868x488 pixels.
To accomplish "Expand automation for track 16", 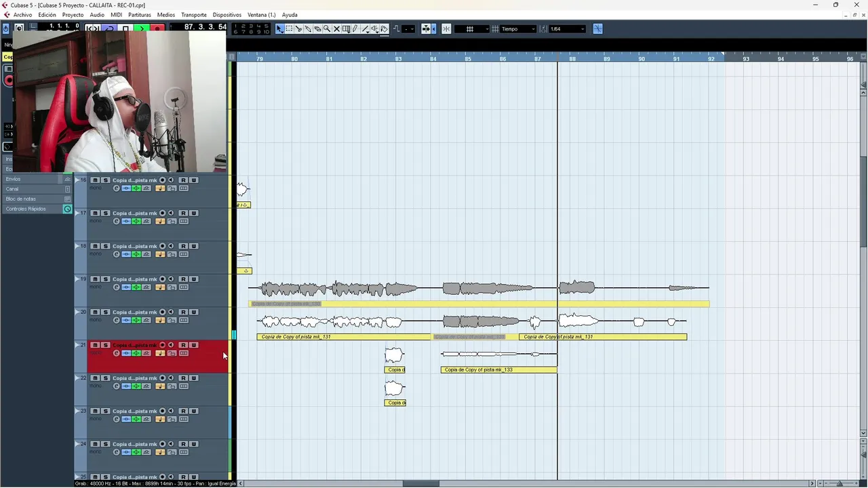I will [x=77, y=180].
